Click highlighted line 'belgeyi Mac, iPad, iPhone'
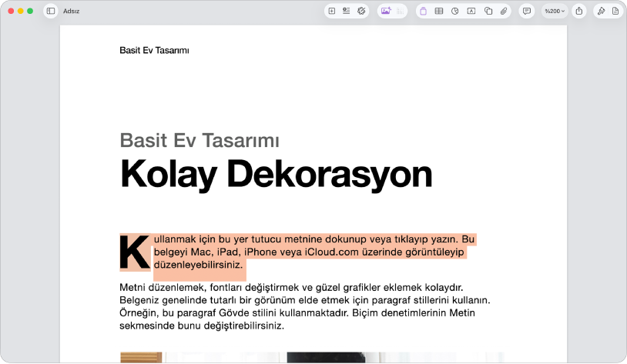This screenshot has width=627, height=364. (309, 252)
